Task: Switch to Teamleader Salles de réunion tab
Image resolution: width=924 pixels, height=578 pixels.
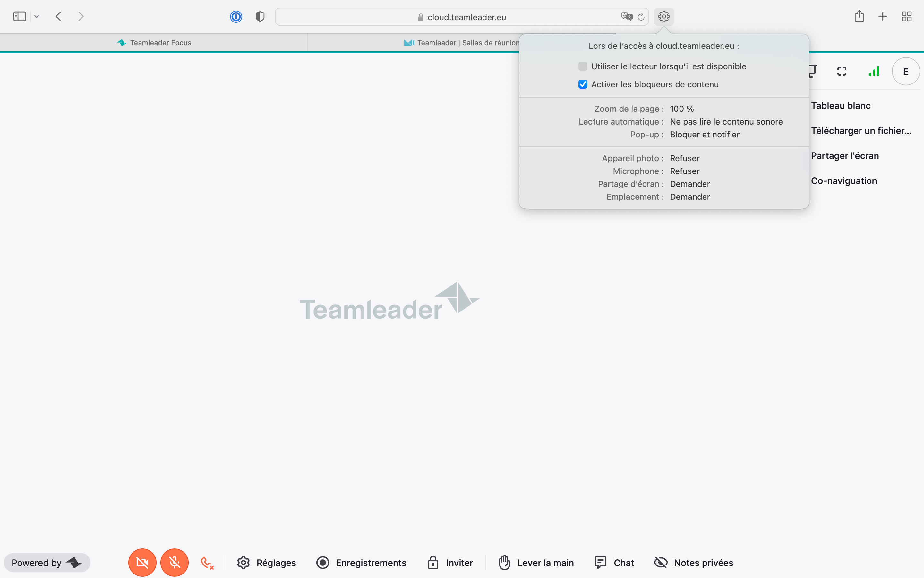Action: pyautogui.click(x=462, y=43)
